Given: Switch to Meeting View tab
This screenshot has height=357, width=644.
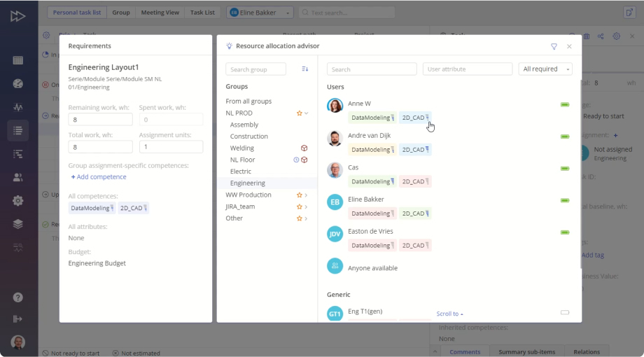Looking at the screenshot, I should (160, 13).
